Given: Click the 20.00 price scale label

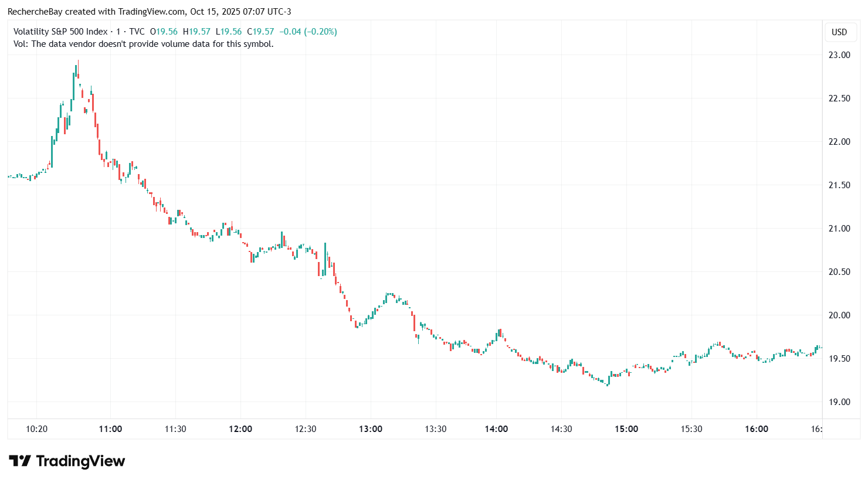Looking at the screenshot, I should pos(839,315).
